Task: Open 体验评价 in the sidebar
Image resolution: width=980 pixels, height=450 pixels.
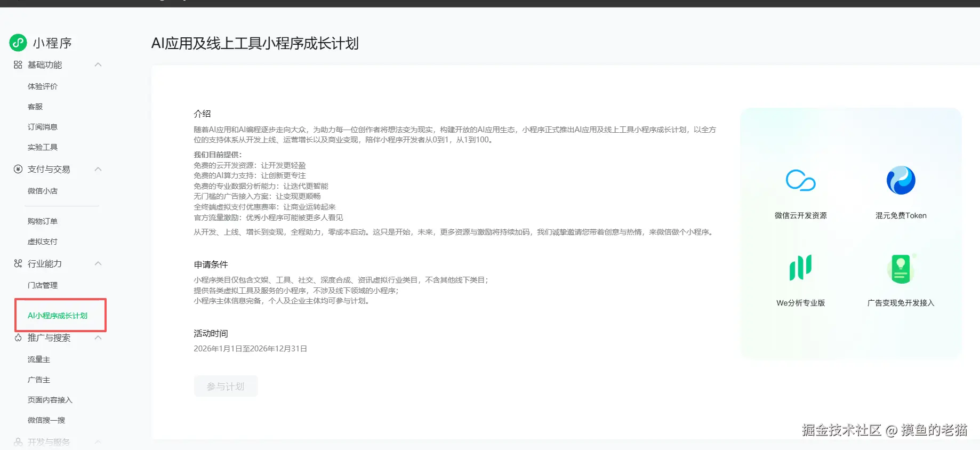Action: (43, 86)
